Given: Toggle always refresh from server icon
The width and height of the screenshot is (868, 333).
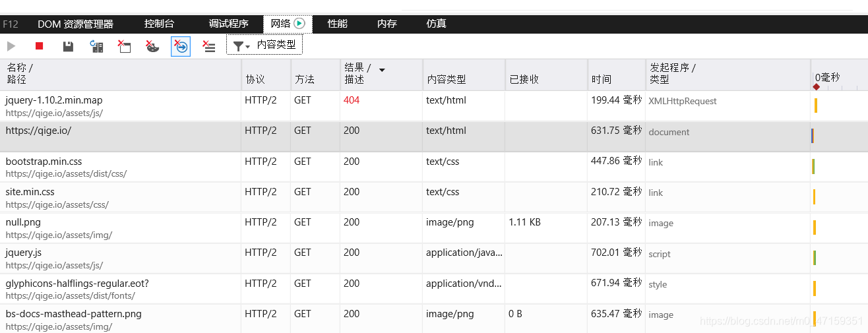Looking at the screenshot, I should tap(97, 46).
